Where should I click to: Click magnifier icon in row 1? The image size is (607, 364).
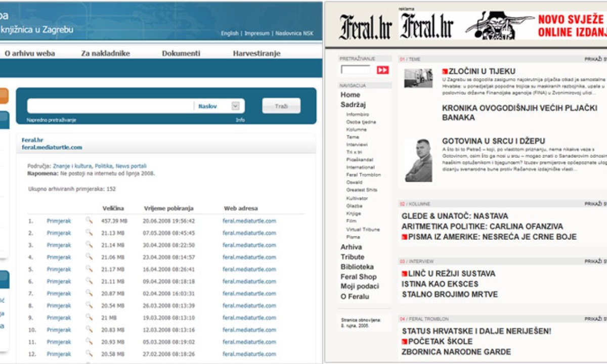click(89, 220)
